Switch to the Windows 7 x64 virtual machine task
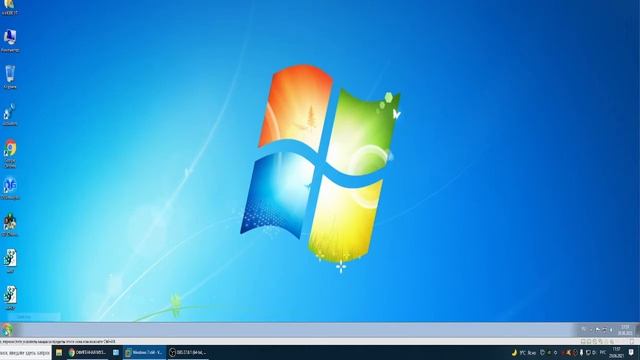Viewport: 640px width, 360px height. point(145,353)
